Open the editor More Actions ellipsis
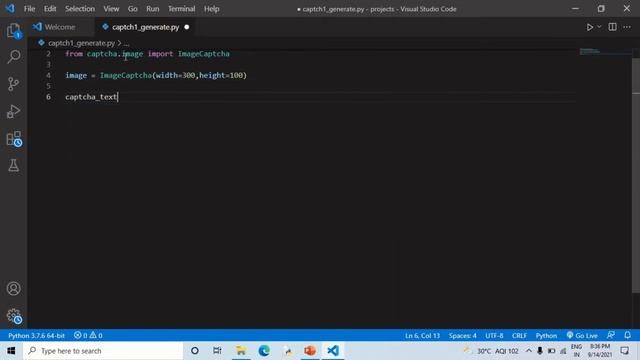The width and height of the screenshot is (640, 360). point(627,27)
